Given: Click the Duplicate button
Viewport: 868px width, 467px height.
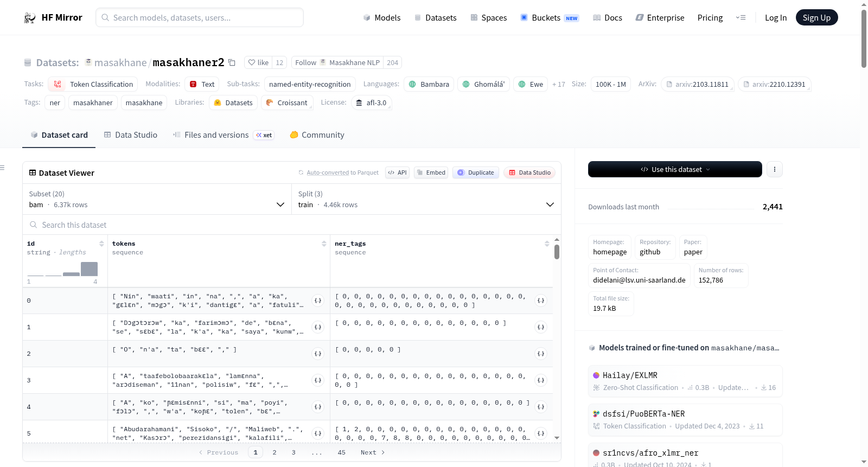Looking at the screenshot, I should coord(476,172).
